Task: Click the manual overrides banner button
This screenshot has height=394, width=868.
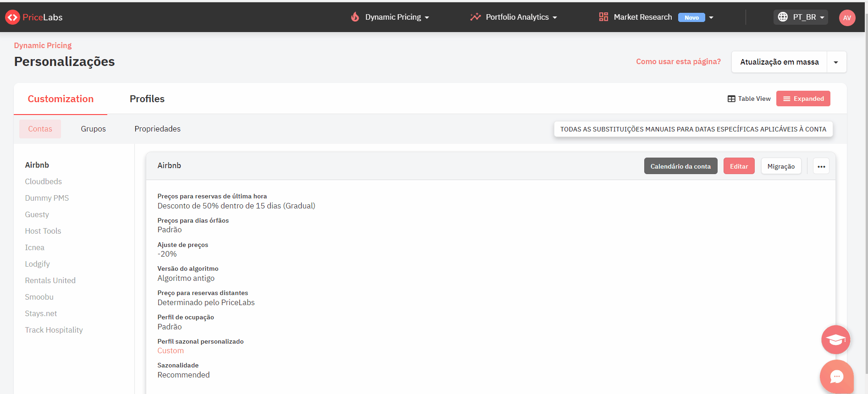Action: click(x=693, y=129)
